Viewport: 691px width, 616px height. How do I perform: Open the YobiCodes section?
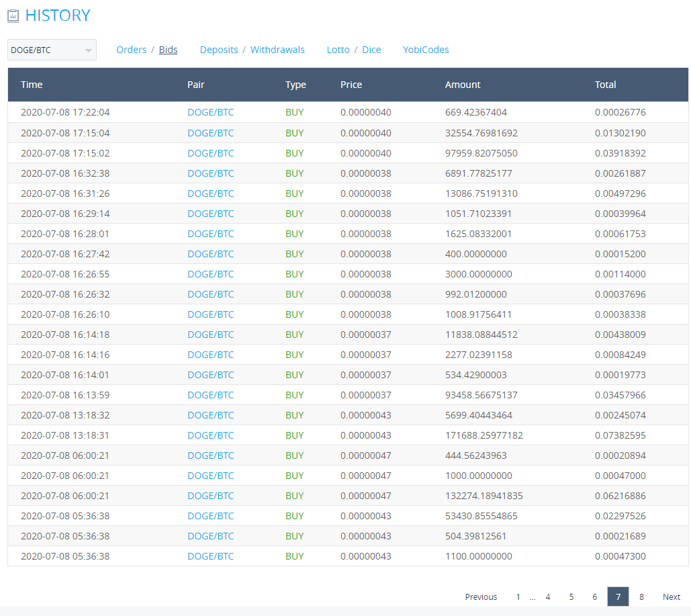point(426,50)
